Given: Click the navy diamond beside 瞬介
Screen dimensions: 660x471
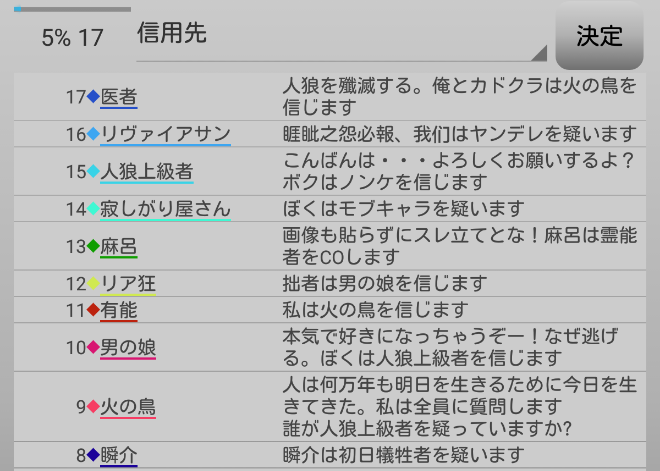Looking at the screenshot, I should (x=94, y=456).
